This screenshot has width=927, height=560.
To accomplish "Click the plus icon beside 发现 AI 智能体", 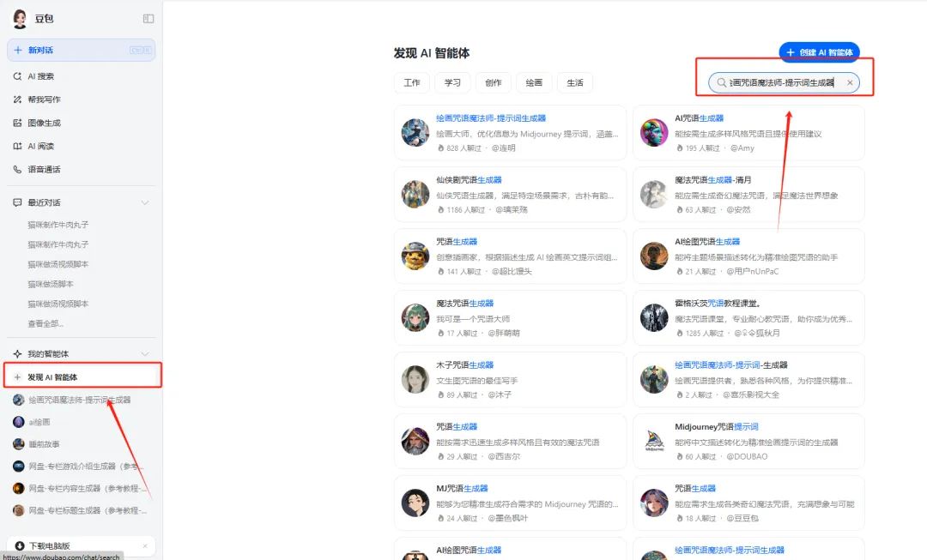I will [x=17, y=376].
